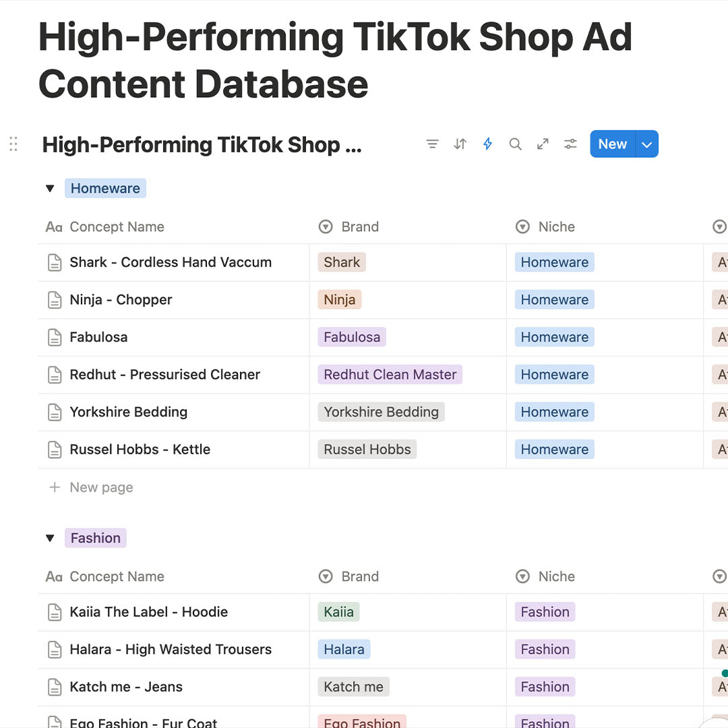
Task: Open Halara - High Waisted Trousers page
Action: [171, 650]
